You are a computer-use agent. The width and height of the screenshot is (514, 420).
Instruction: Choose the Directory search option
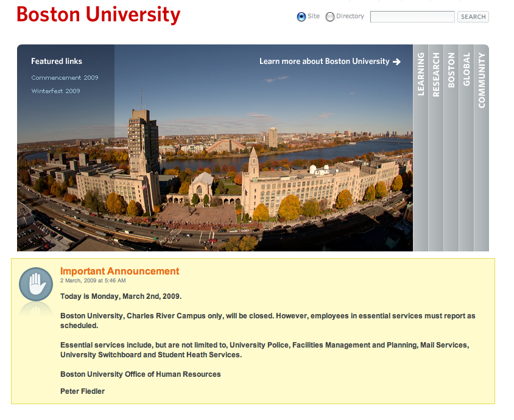tap(330, 17)
